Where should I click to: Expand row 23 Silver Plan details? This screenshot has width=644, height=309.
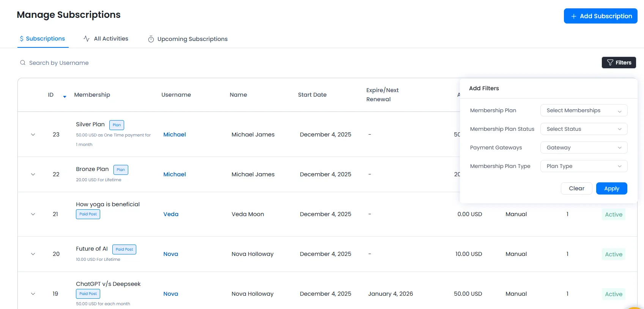pyautogui.click(x=33, y=135)
